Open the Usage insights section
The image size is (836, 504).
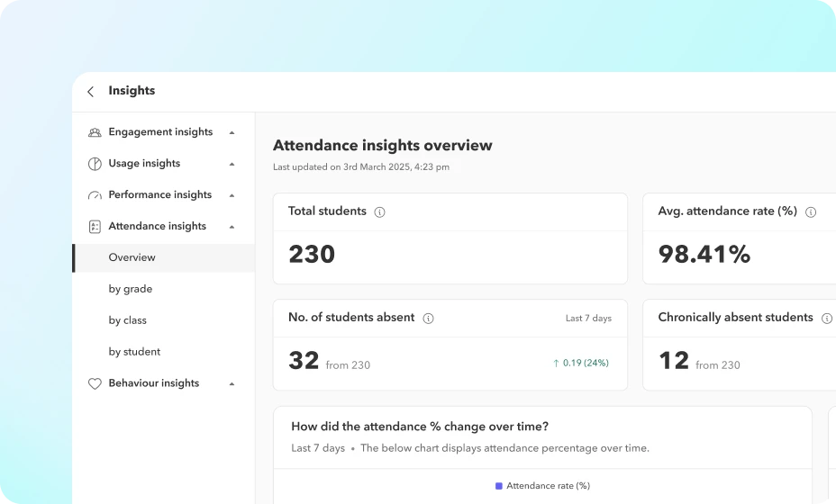(144, 164)
